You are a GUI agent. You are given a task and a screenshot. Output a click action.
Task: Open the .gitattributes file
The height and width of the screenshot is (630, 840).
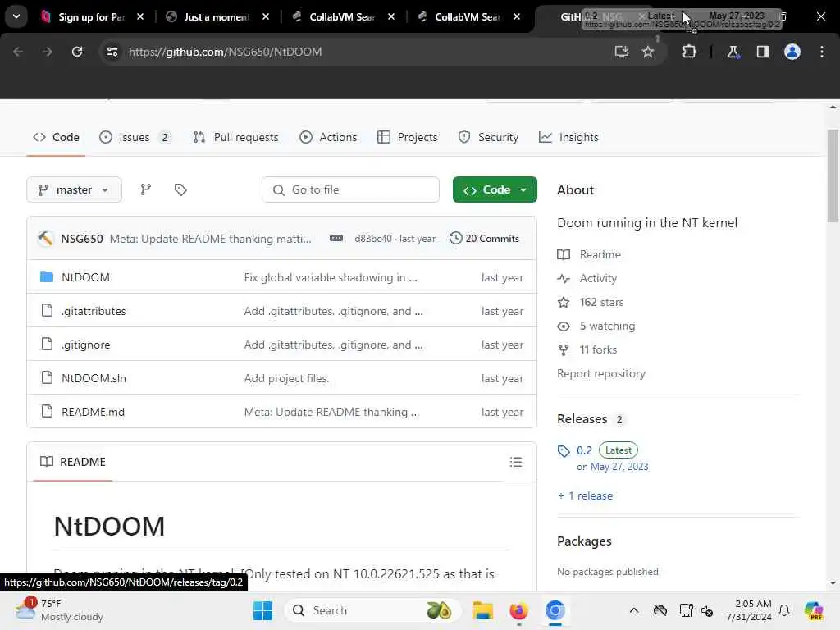tap(94, 311)
